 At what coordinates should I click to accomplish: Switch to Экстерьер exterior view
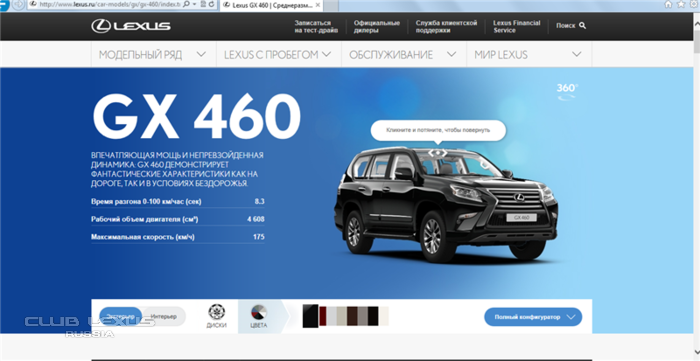point(121,316)
